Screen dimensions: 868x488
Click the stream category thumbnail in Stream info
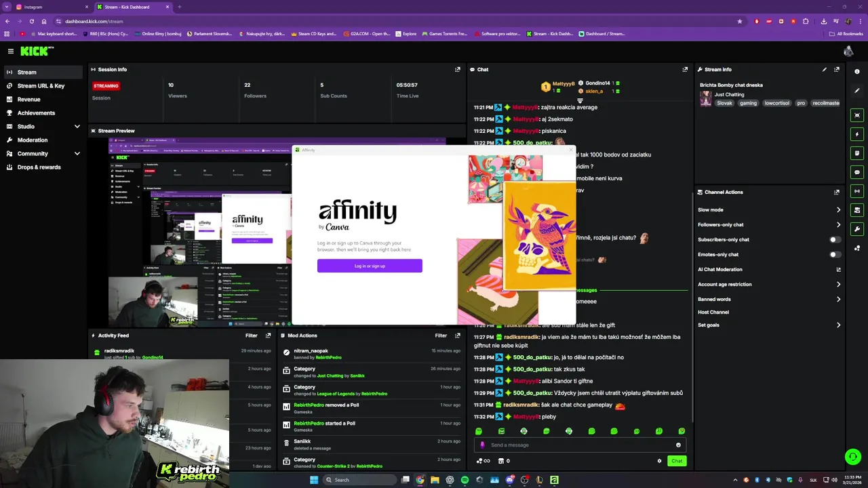tap(706, 98)
